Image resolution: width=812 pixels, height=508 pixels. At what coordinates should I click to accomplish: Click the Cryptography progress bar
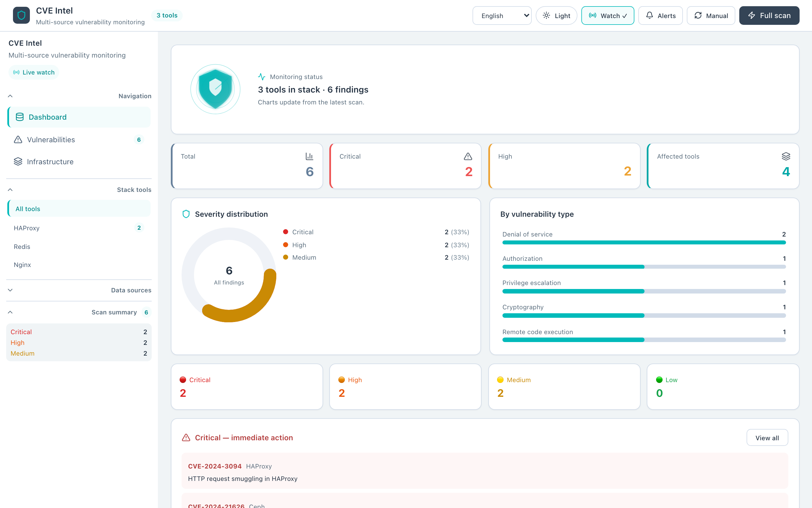click(x=644, y=316)
